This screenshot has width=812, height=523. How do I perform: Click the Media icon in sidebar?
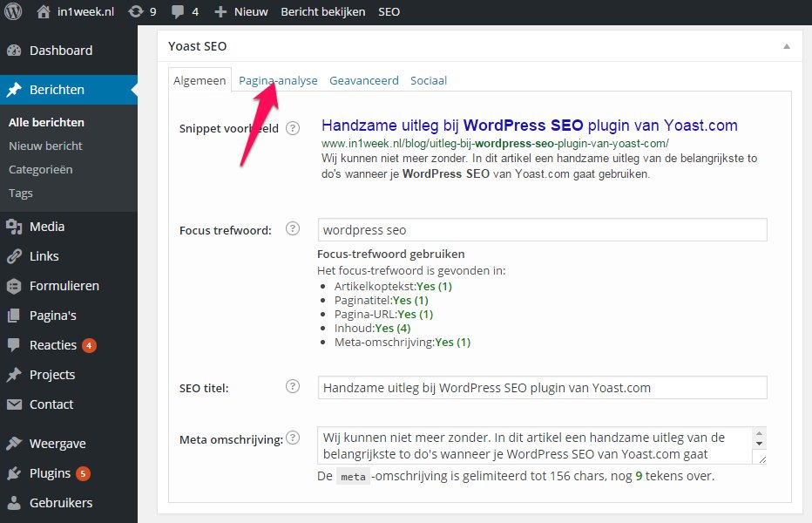(14, 227)
